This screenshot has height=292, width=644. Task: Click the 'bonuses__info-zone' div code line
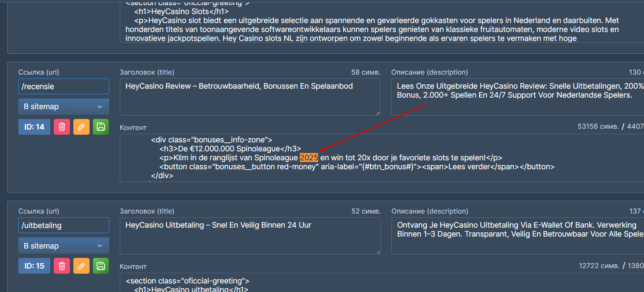(x=211, y=139)
